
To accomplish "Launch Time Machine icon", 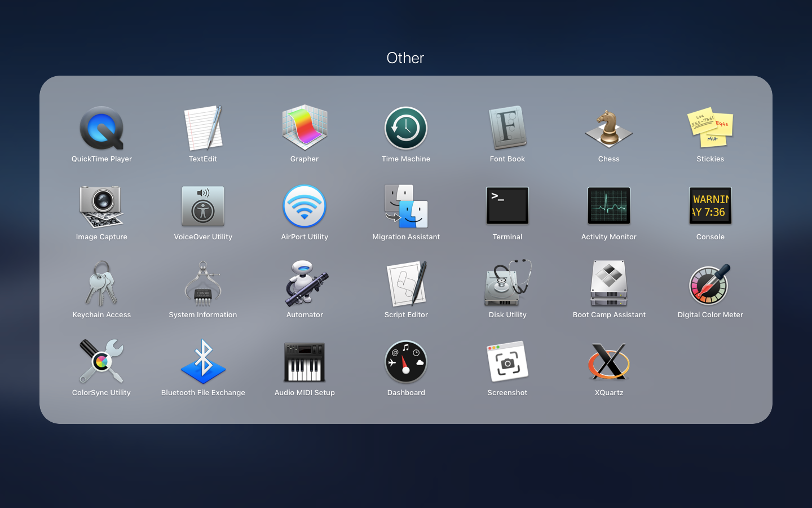I will click(x=406, y=128).
